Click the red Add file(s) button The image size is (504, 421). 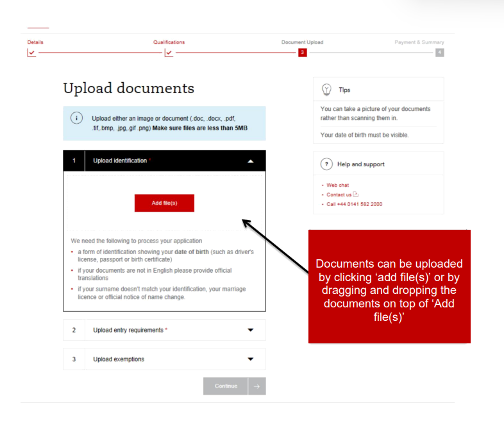(x=164, y=203)
